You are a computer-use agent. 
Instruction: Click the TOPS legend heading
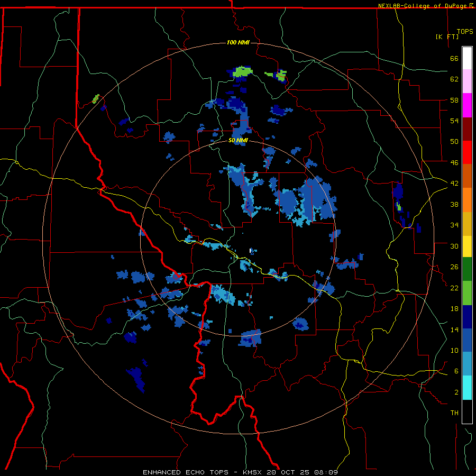click(x=465, y=31)
